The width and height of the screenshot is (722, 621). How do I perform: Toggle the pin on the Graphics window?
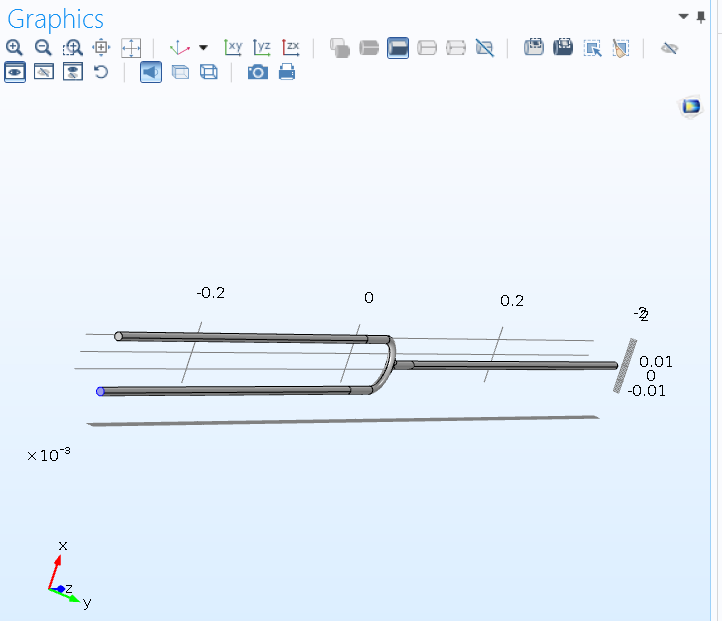pyautogui.click(x=701, y=16)
